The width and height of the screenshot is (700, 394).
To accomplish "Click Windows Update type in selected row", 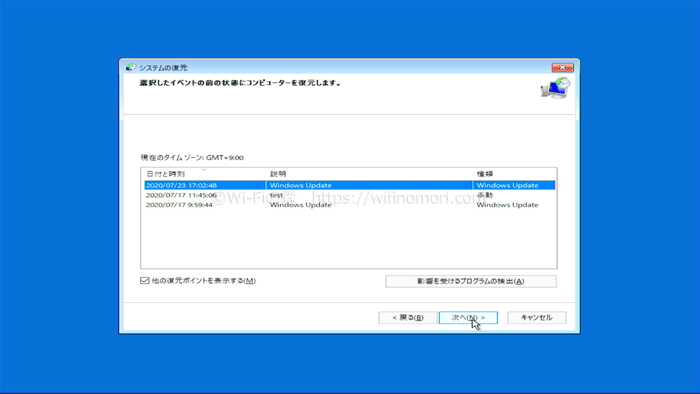I will coord(507,185).
